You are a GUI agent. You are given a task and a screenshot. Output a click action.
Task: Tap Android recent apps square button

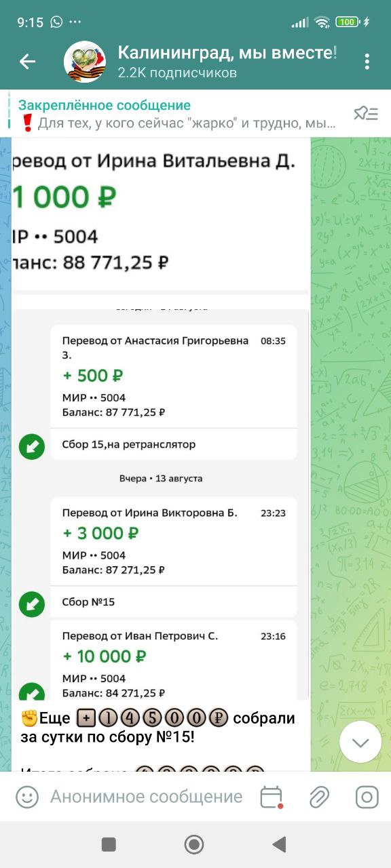109,844
